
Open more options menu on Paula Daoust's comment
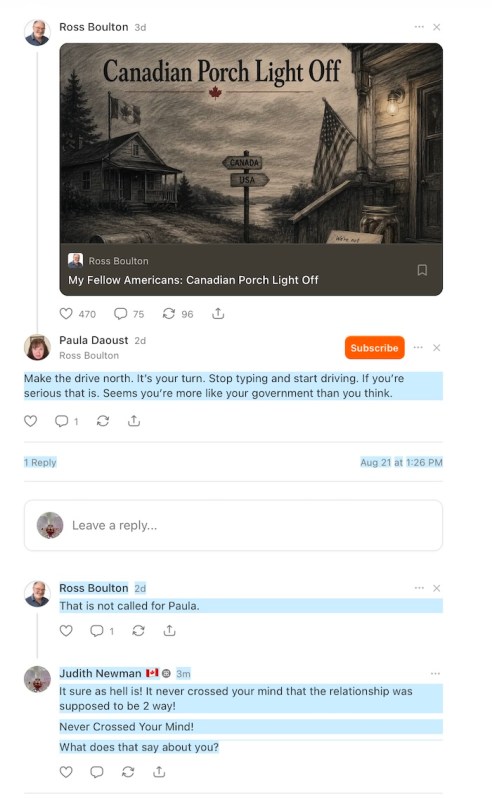(x=418, y=348)
